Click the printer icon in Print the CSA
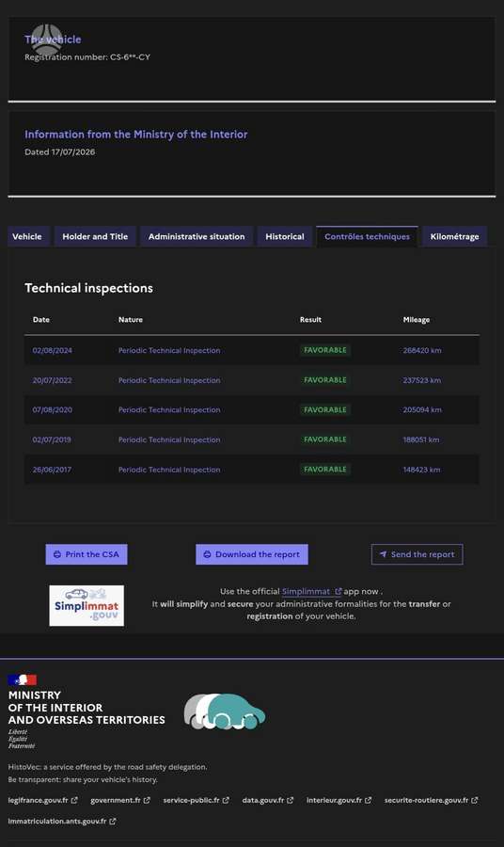This screenshot has width=504, height=847. click(x=57, y=554)
